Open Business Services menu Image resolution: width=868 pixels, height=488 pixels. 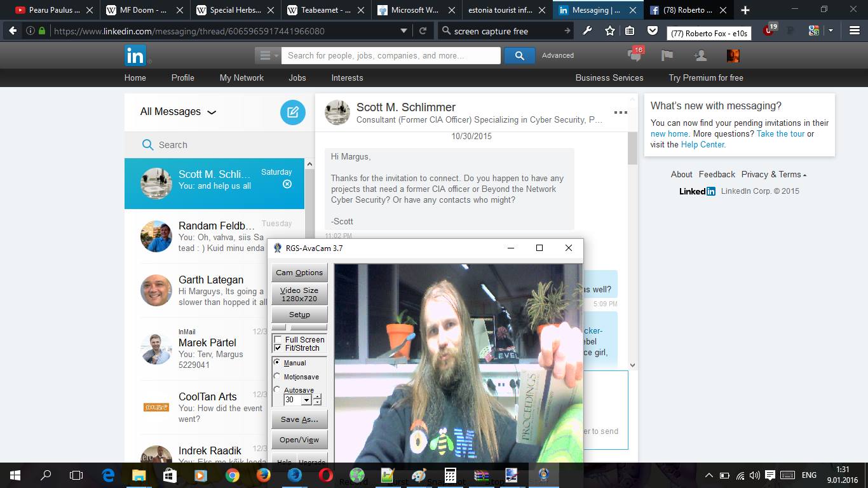609,78
